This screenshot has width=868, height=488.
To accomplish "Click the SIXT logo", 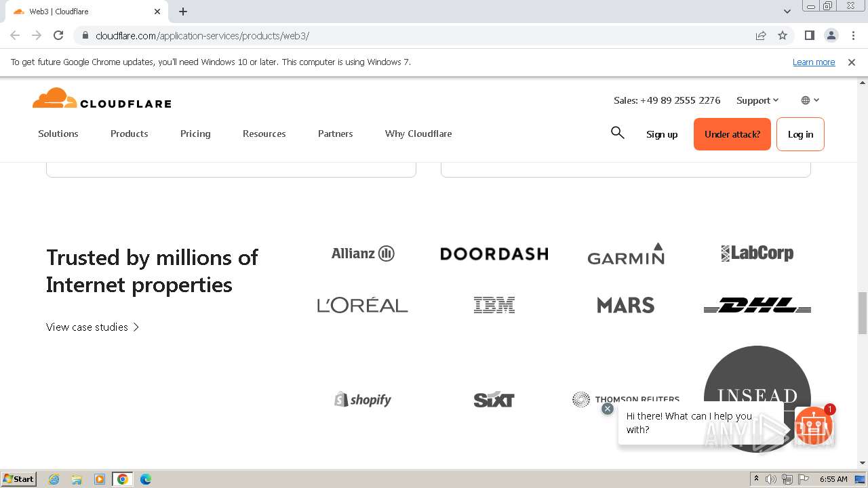I will point(494,399).
